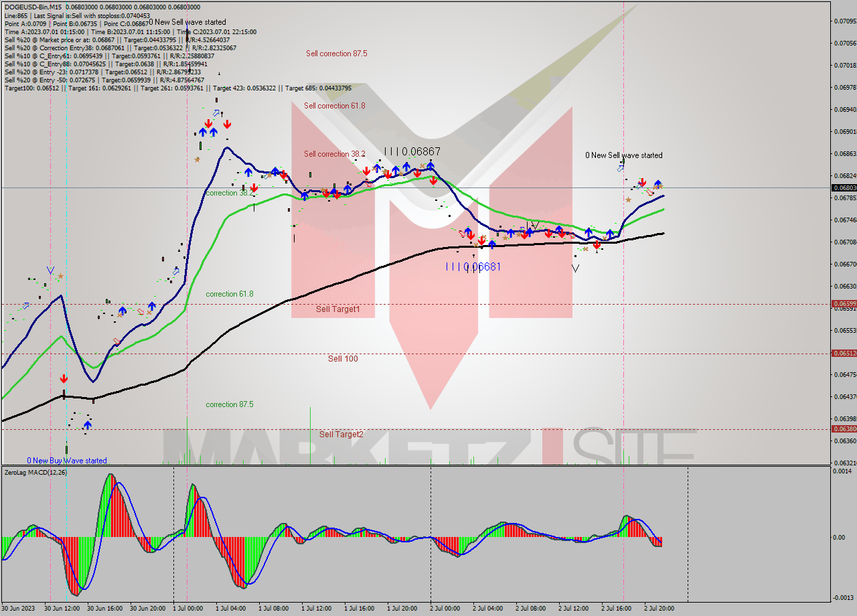Click the green 'correction 61.8' label
Viewport: 857px width, 616px height.
(230, 294)
